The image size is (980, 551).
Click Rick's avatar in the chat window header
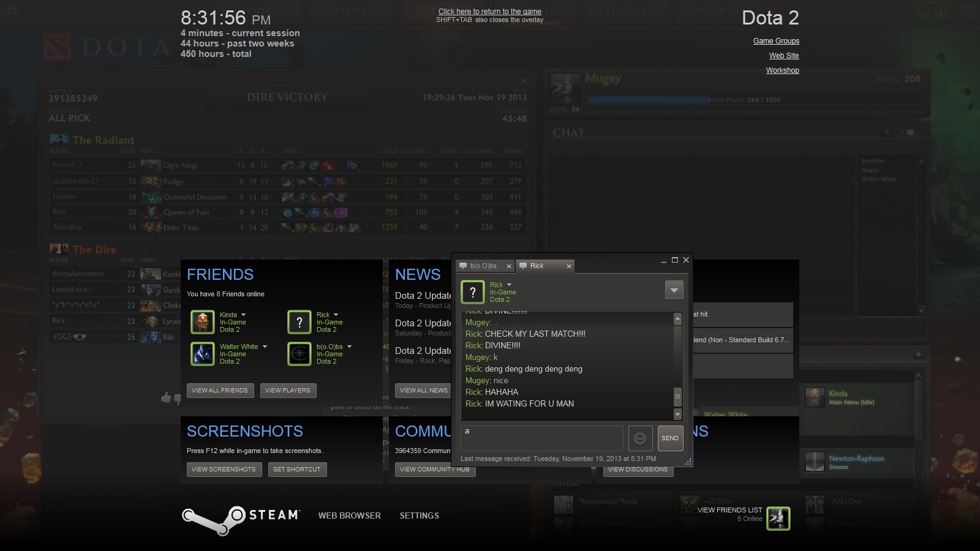(x=473, y=292)
